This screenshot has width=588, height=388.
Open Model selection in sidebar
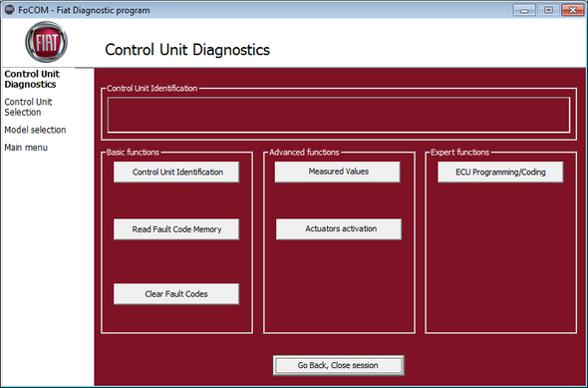coord(35,130)
